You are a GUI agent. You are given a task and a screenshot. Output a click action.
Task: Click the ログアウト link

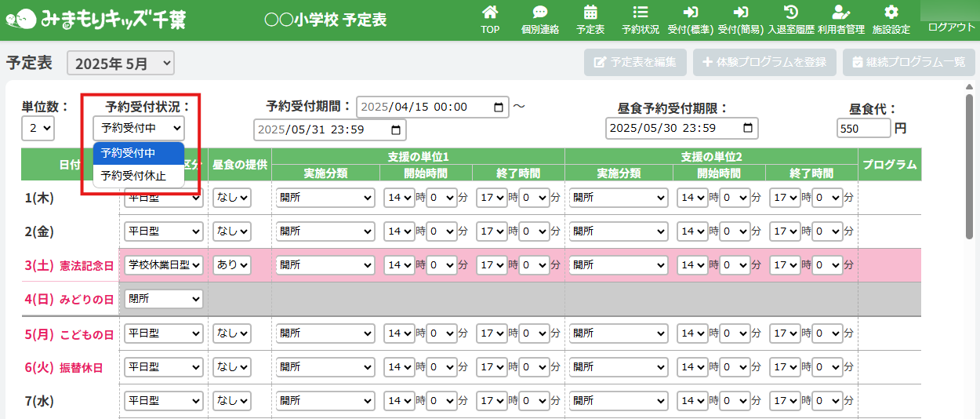coord(951,27)
